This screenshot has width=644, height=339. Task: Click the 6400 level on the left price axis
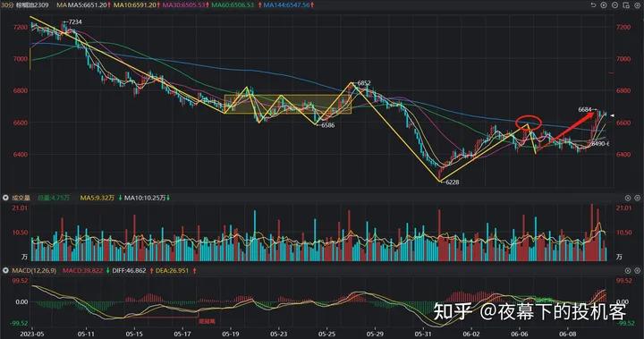[x=21, y=155]
